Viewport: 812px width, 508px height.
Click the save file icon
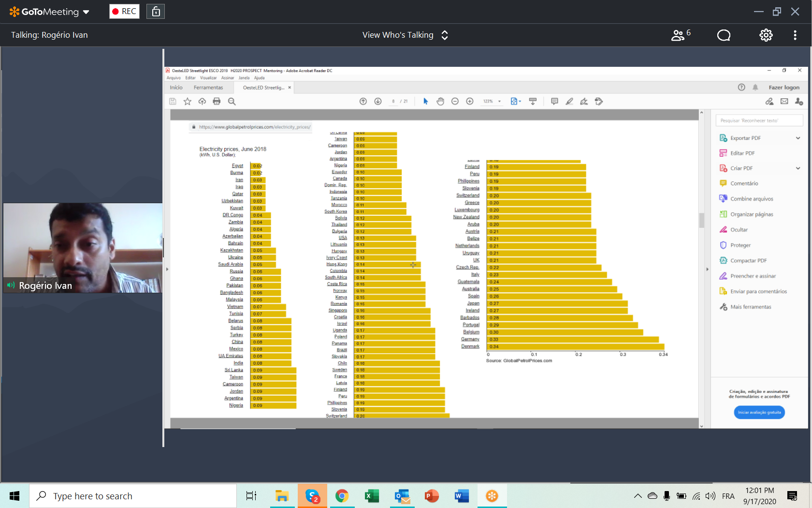(173, 101)
